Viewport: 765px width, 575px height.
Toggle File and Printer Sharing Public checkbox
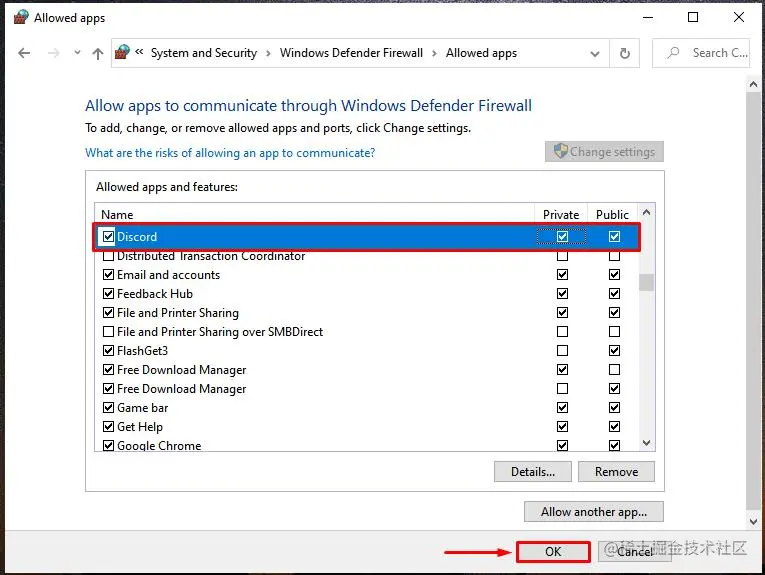(614, 313)
